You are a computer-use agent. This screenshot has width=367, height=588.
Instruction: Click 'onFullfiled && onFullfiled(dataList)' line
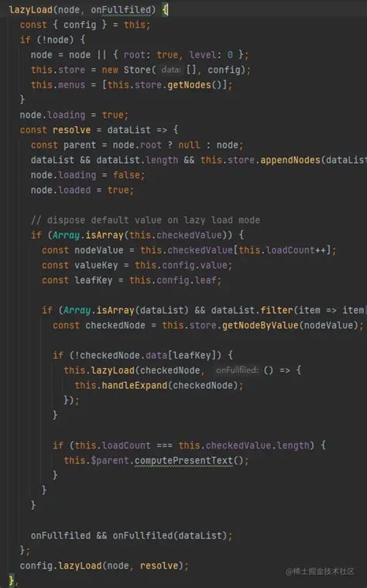pos(132,535)
